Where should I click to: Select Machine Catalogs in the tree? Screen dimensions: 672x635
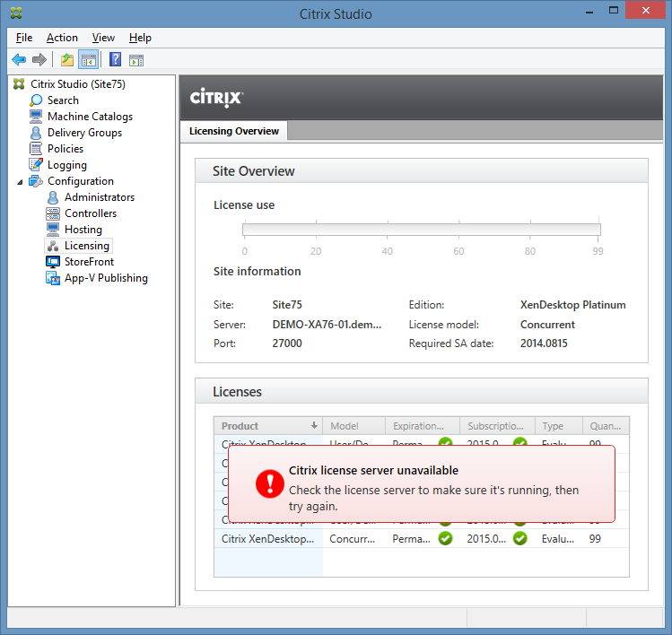click(90, 117)
